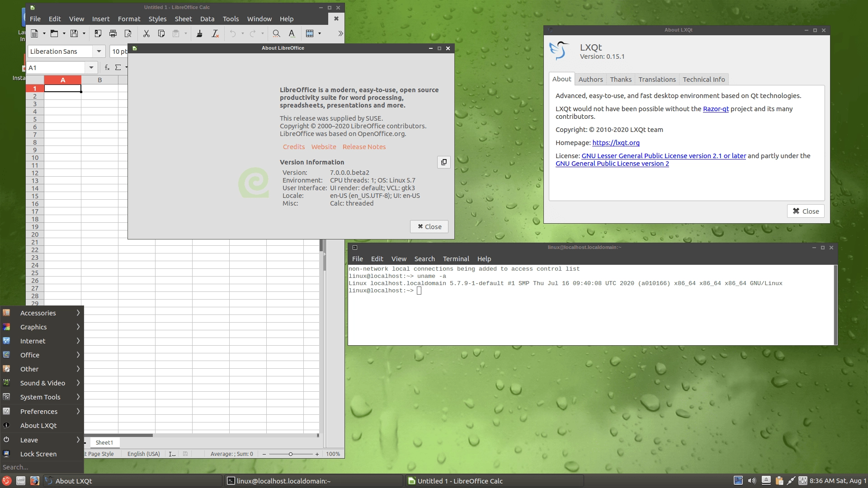Click the Paste clipboard icon in Calc toolbar

click(x=176, y=33)
